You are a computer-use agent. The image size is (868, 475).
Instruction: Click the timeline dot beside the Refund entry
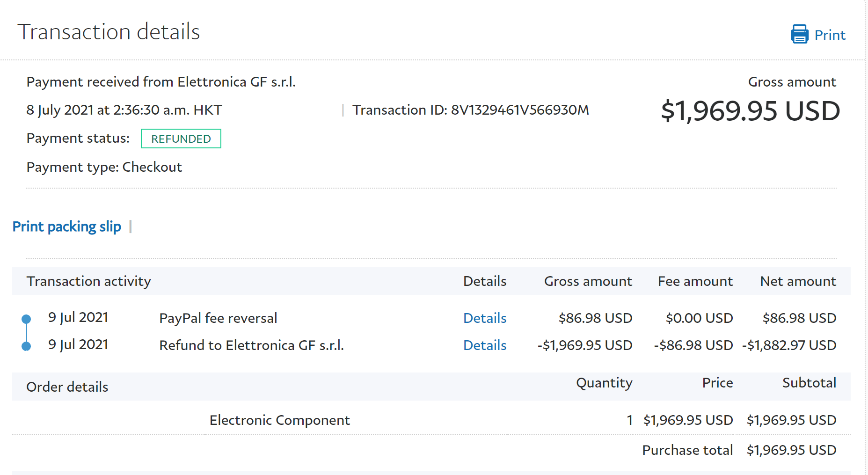click(26, 346)
